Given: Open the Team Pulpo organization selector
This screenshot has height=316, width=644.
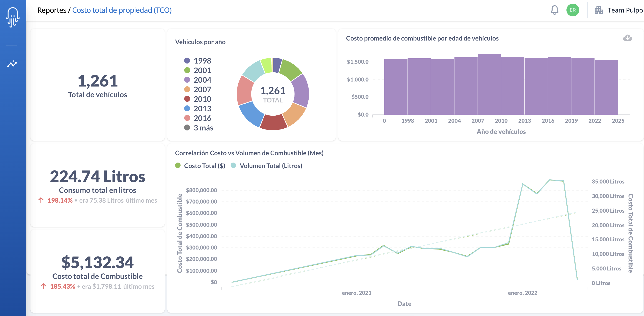Looking at the screenshot, I should click(x=625, y=10).
